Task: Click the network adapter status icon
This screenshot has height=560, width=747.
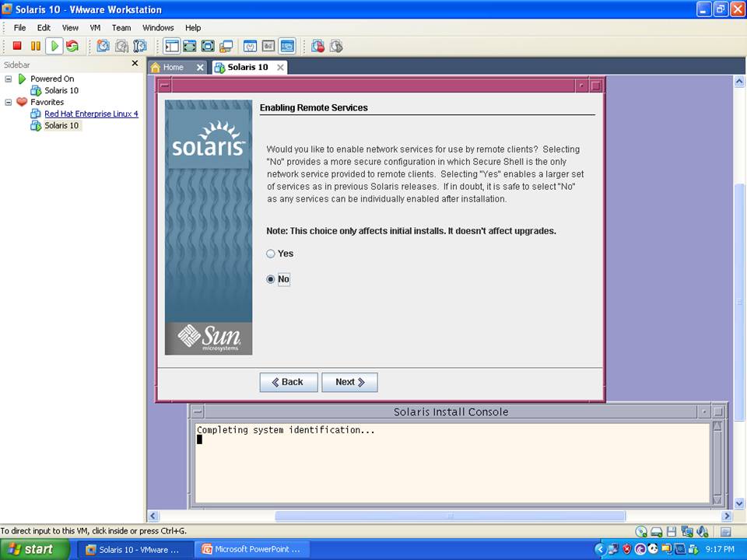Action: 687,531
